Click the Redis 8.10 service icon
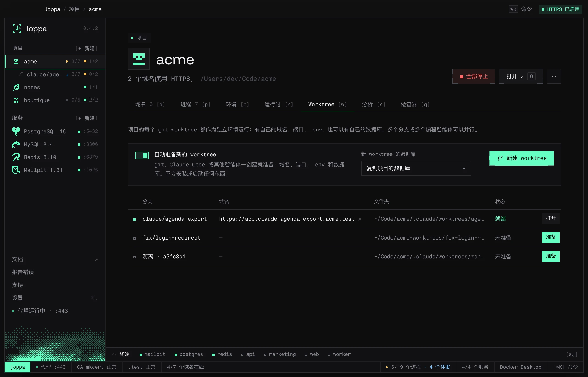Viewport: 588px width, 377px height. pyautogui.click(x=16, y=157)
